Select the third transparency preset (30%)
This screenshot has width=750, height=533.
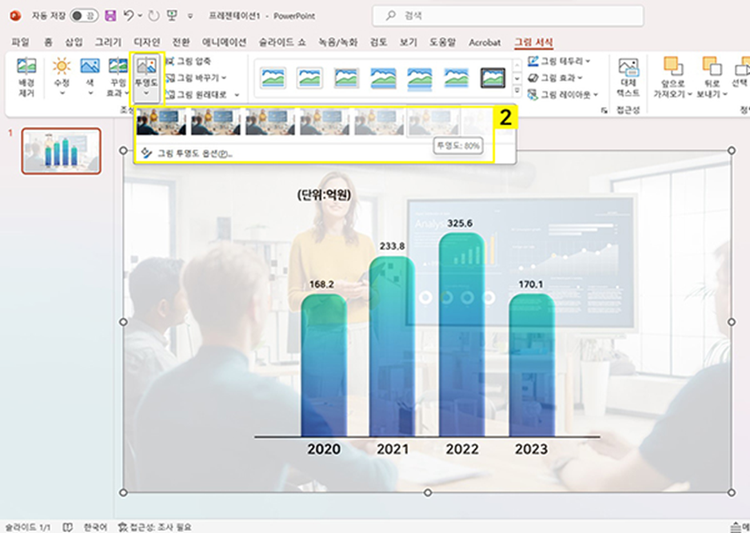click(x=270, y=122)
